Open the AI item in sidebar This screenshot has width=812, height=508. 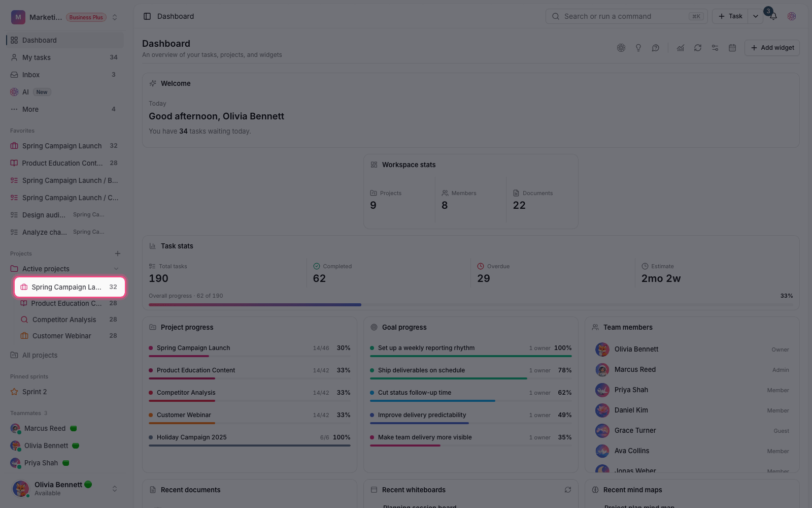[x=65, y=92]
